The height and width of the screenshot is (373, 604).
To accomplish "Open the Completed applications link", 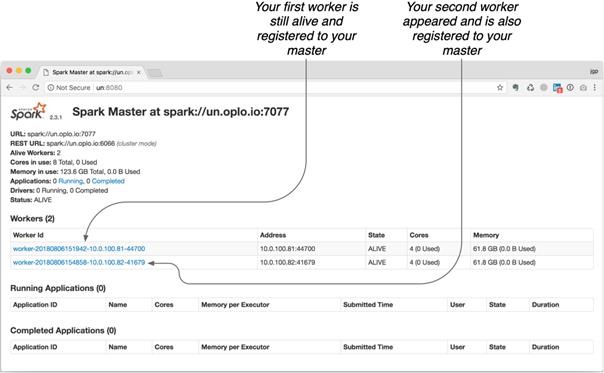I will coord(108,181).
